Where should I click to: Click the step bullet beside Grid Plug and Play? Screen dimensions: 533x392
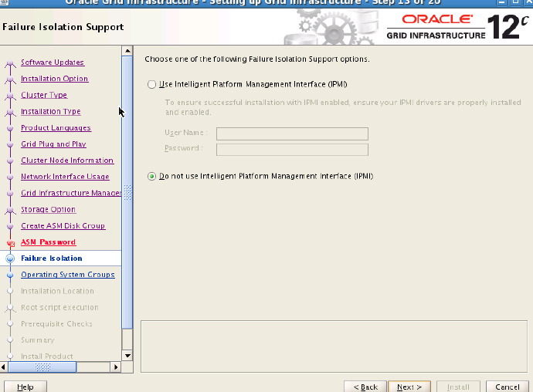(10, 144)
